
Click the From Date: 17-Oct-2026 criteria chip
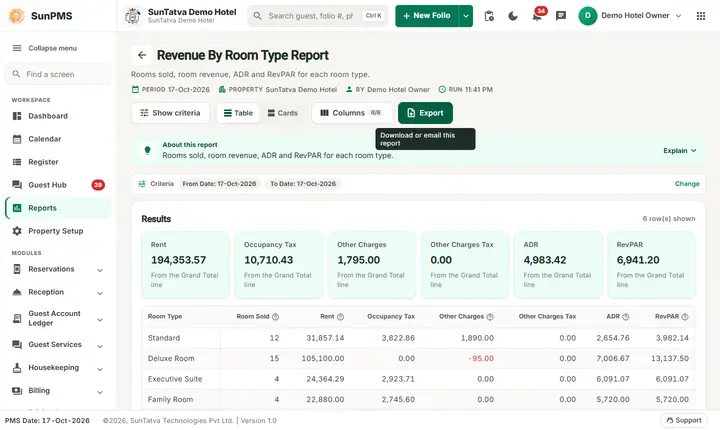[x=219, y=184]
